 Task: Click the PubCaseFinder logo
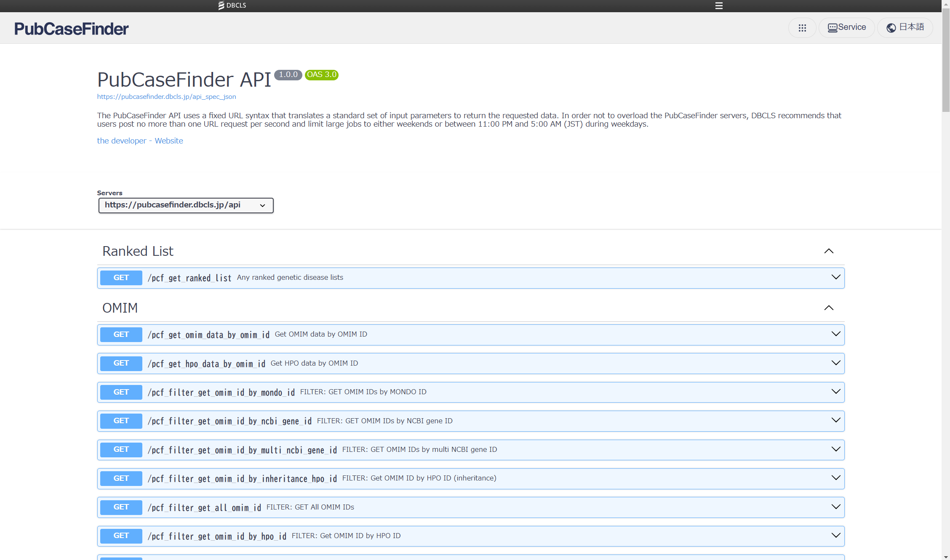[71, 29]
